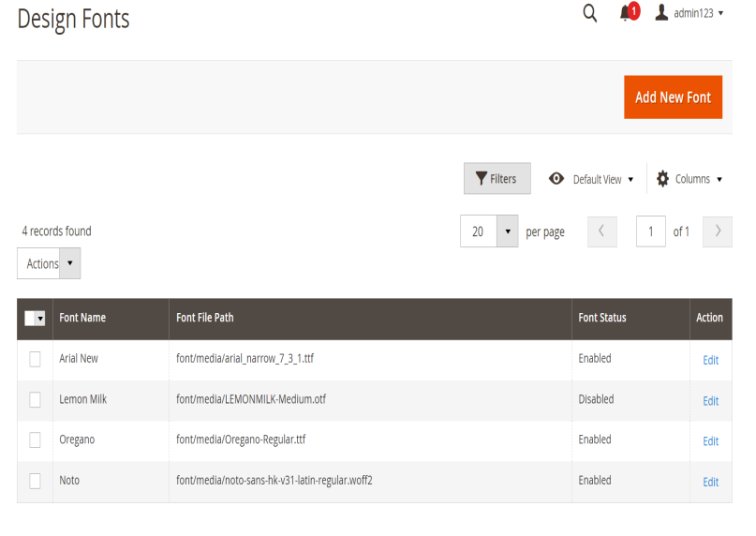Viewport: 756px width, 536px height.
Task: Select the Arial New row checkbox
Action: click(x=35, y=359)
